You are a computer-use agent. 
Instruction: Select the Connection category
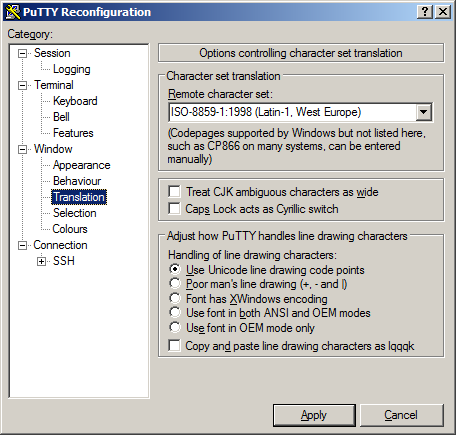pos(60,245)
